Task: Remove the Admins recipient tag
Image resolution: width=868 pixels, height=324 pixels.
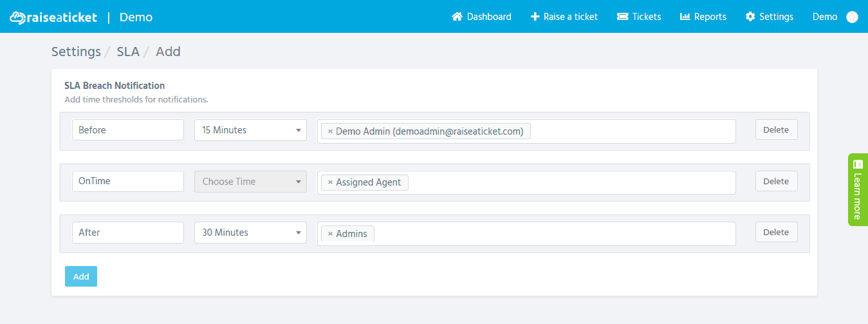Action: (x=330, y=234)
